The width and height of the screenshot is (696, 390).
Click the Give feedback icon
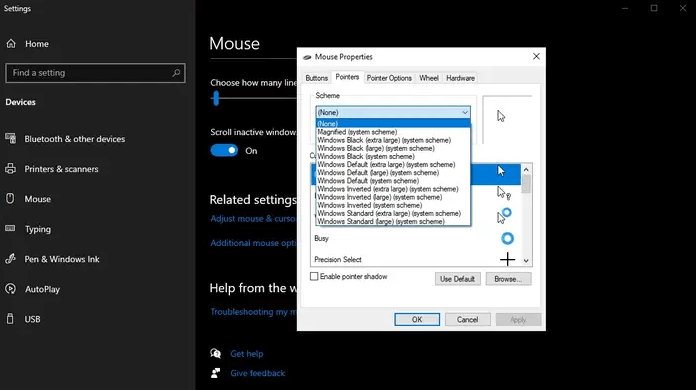pos(216,373)
